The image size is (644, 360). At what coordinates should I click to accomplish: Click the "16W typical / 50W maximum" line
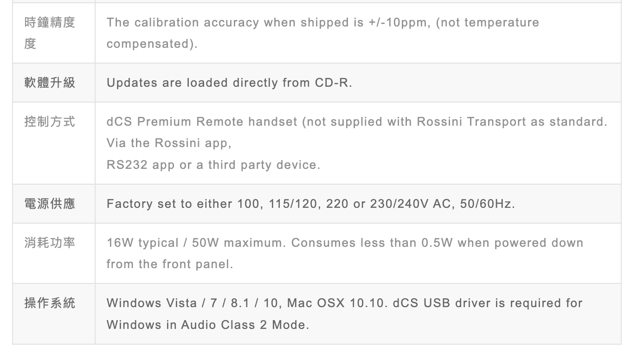tap(195, 243)
